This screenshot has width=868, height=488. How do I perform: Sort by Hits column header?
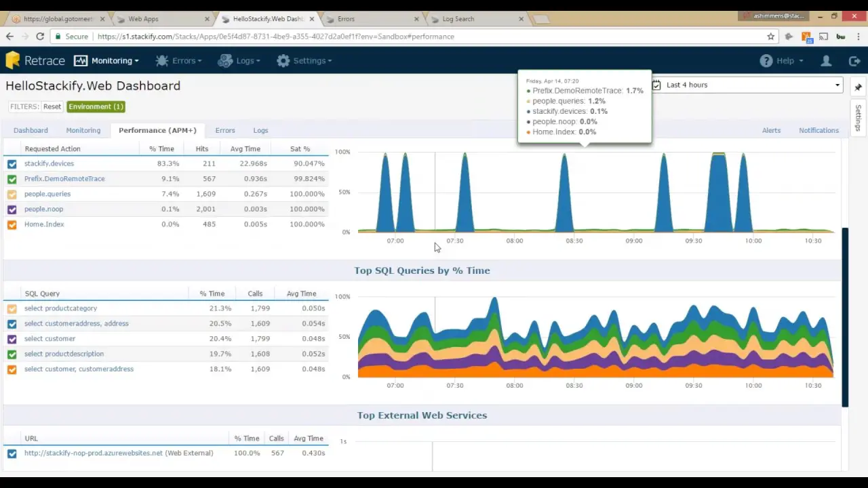(202, 148)
